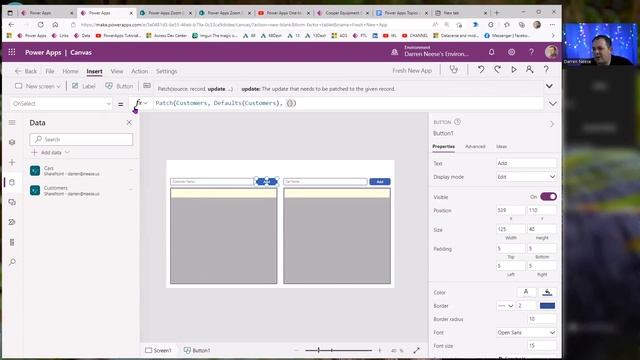Open the Search magnifier in left rail
Image resolution: width=640 pixels, height=360 pixels.
point(12,262)
